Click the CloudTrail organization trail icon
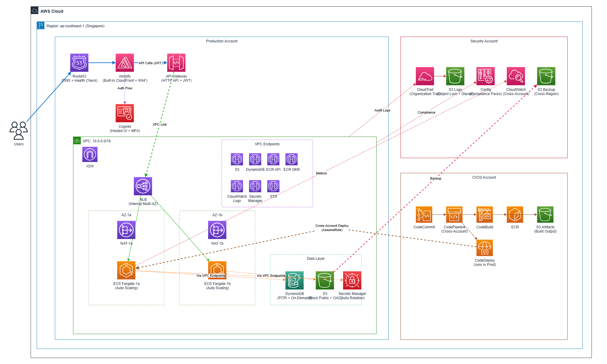Viewport: 607px width, 364px height. [x=425, y=76]
